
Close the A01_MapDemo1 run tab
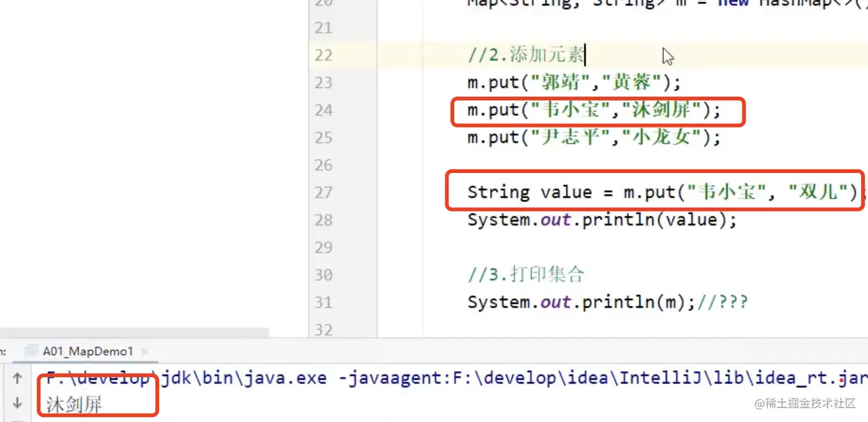[145, 352]
